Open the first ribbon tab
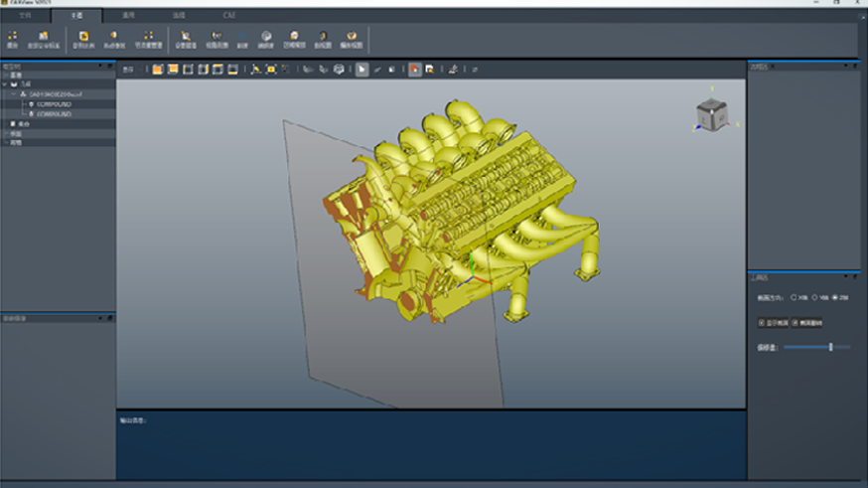This screenshot has width=868, height=488. pos(26,16)
